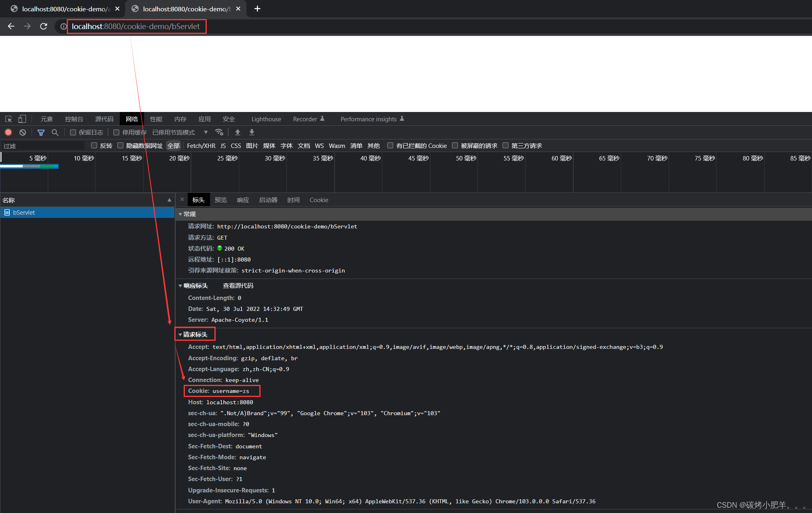Switch to the Cookie details tab

[x=319, y=200]
